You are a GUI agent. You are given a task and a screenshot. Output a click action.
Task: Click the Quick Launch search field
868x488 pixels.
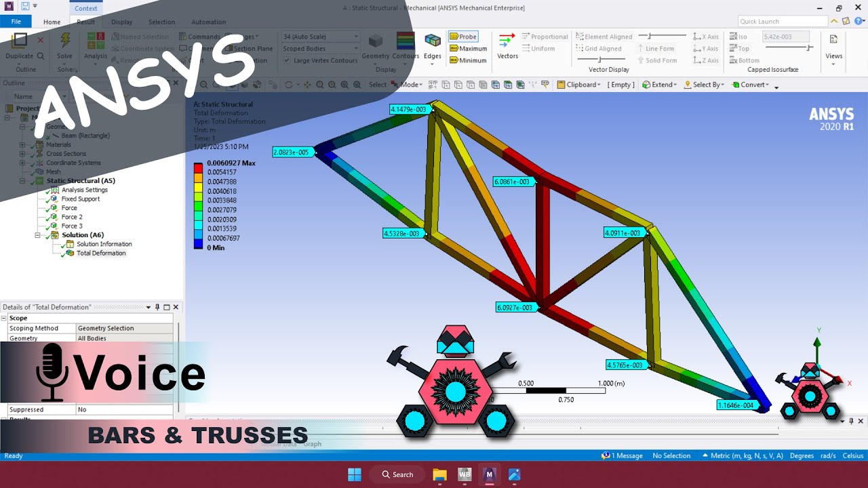pos(782,22)
